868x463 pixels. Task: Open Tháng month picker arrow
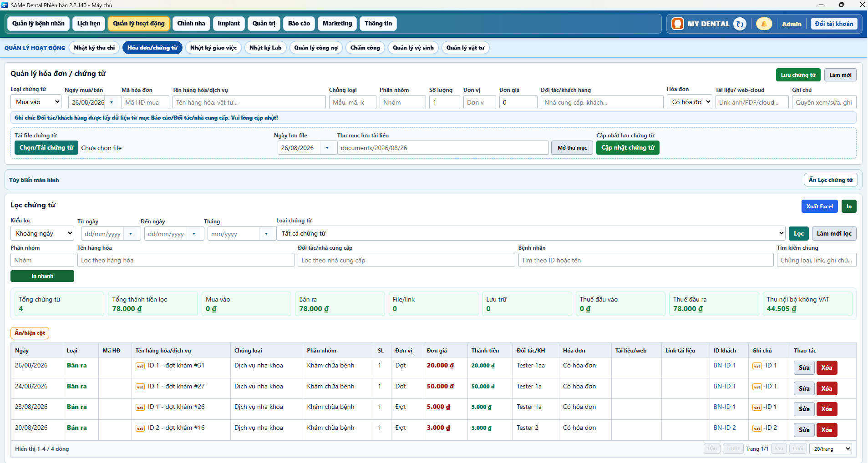click(x=266, y=234)
